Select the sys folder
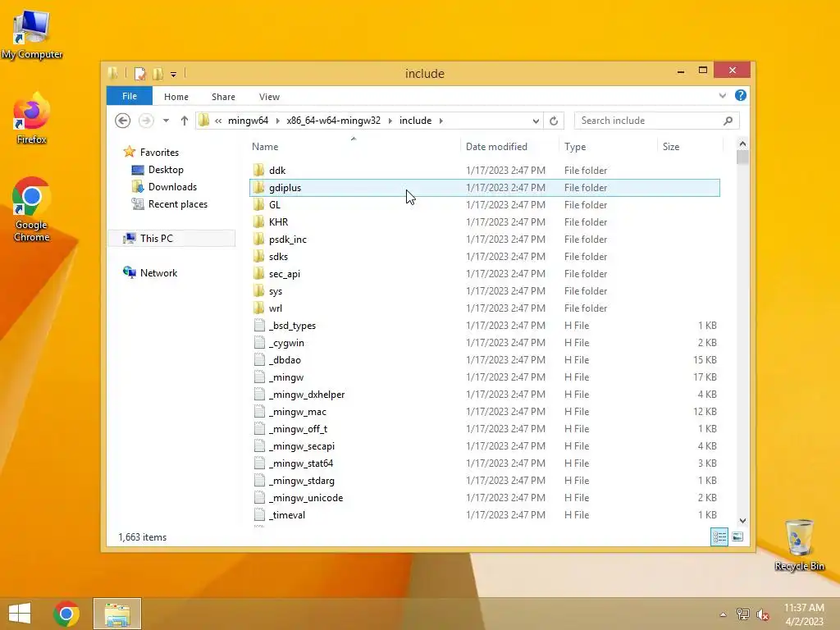Image resolution: width=840 pixels, height=630 pixels. (x=484, y=291)
